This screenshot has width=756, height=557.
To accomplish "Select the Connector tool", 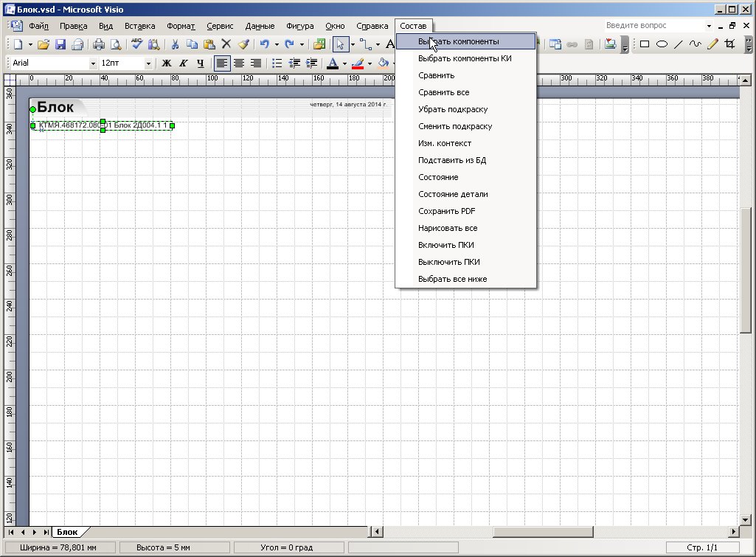I will [x=366, y=44].
